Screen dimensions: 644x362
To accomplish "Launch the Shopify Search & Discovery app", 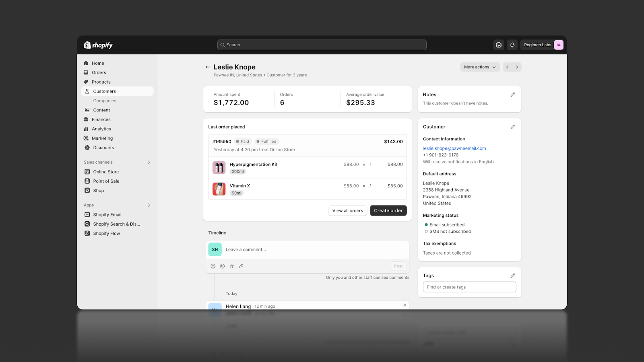I will 118,224.
